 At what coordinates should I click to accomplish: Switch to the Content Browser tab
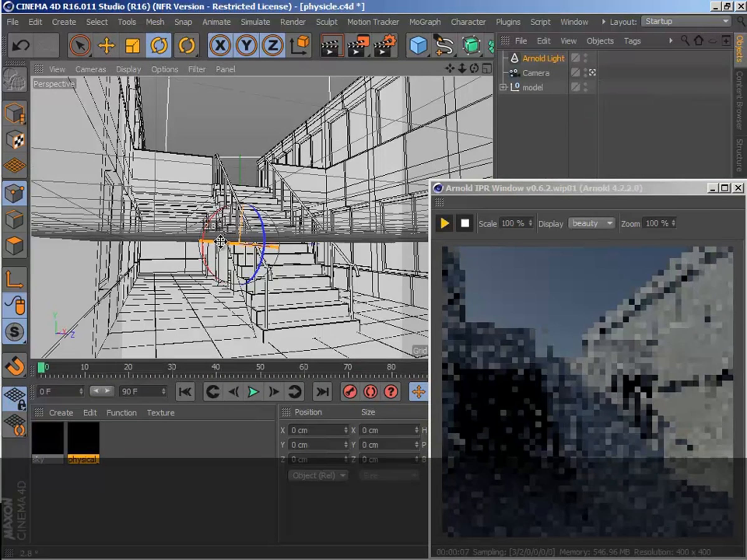[x=739, y=100]
